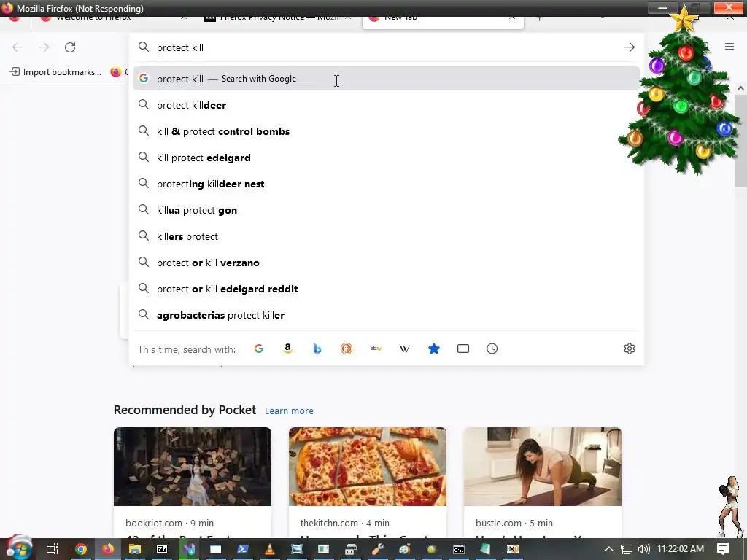Choose the 'protect killdeer' suggestion
The image size is (747, 560).
[387, 105]
